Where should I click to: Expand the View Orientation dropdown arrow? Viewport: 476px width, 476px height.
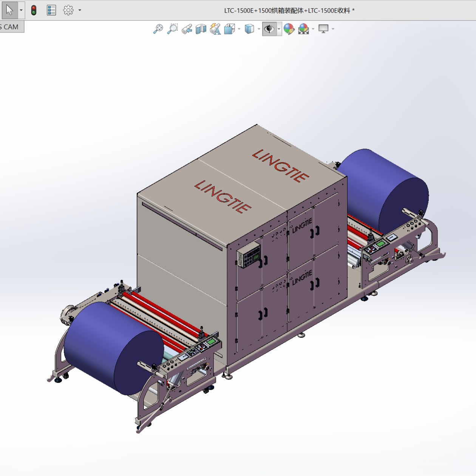[239, 29]
